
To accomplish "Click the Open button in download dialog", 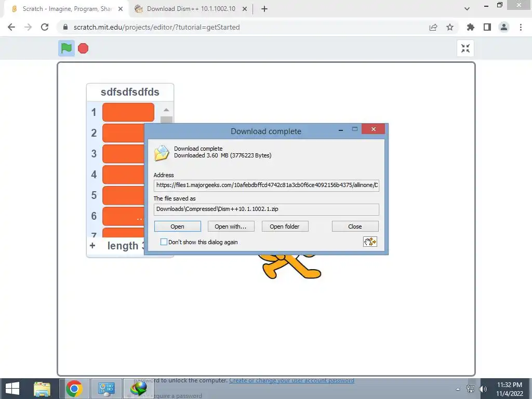I will (x=178, y=227).
